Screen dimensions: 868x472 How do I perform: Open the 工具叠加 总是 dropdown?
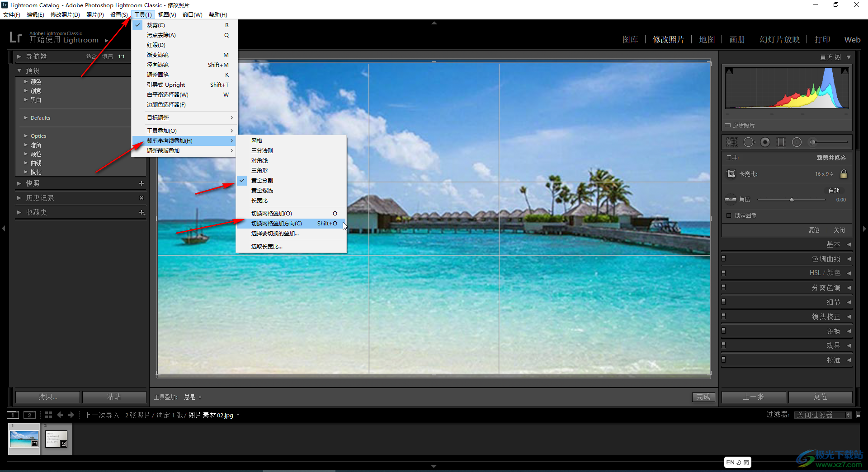point(193,397)
